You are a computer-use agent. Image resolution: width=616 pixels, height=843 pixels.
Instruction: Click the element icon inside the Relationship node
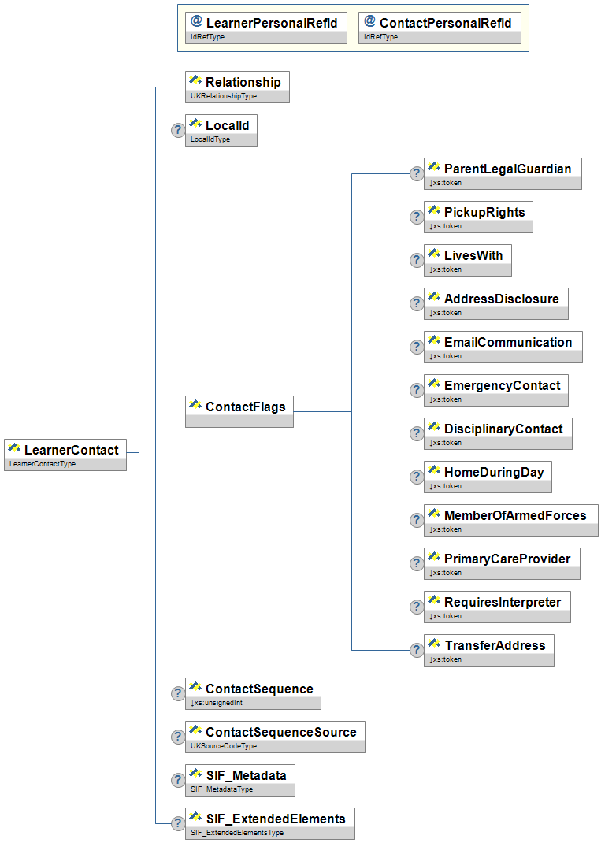195,81
